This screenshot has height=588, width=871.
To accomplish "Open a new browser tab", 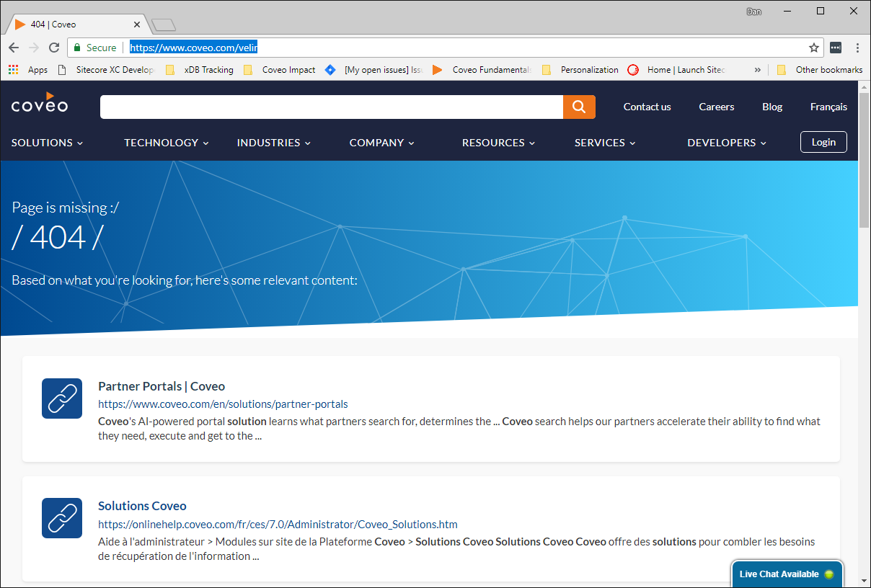I will click(164, 24).
